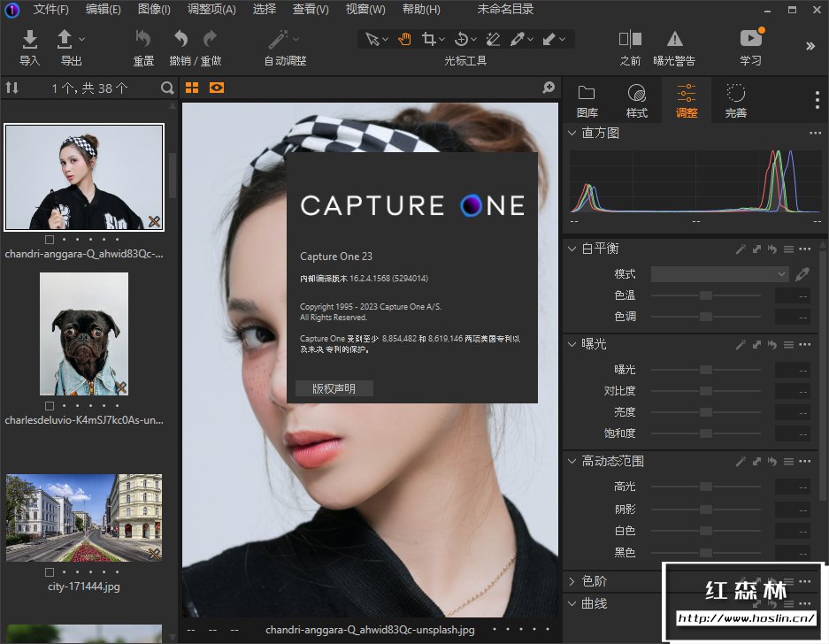Screen dimensions: 829x644
Task: Toggle the orange proof viewer eye icon
Action: tap(217, 88)
